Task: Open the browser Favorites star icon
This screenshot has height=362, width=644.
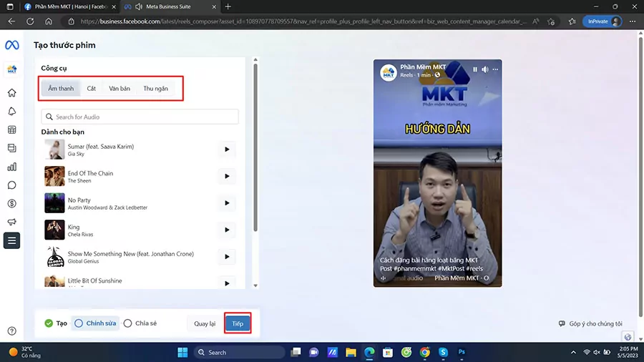Action: point(572,21)
